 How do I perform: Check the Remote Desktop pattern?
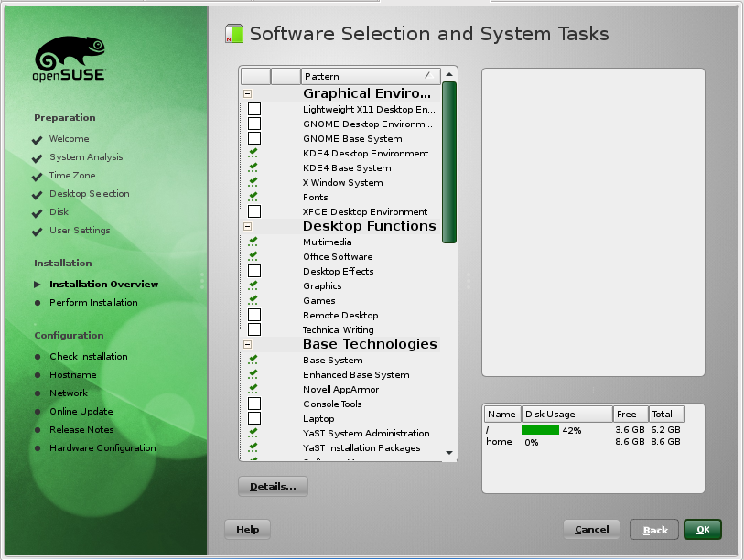point(254,315)
